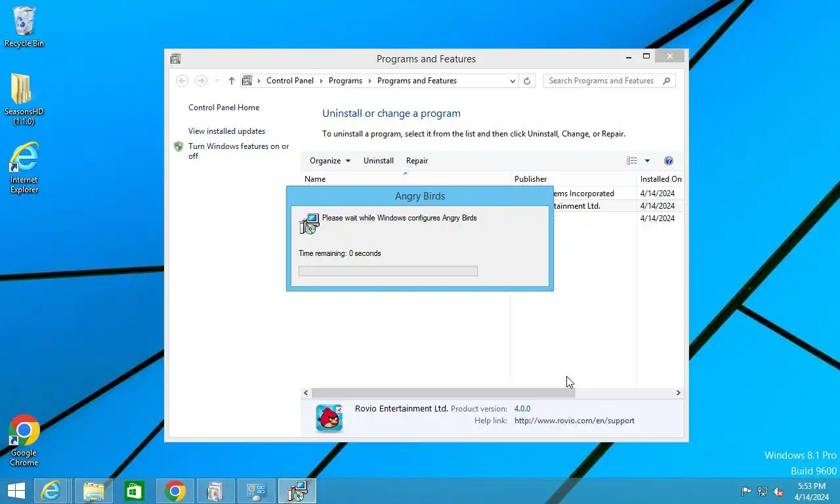The image size is (840, 504).
Task: Click the Programs breadcrumb
Action: (x=345, y=81)
